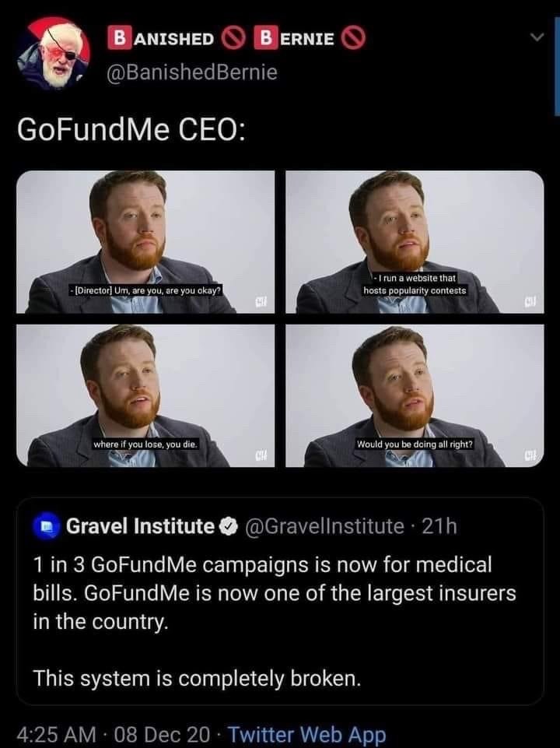Click Banished Bernie's profile avatar
The width and height of the screenshot is (560, 748).
(x=53, y=53)
